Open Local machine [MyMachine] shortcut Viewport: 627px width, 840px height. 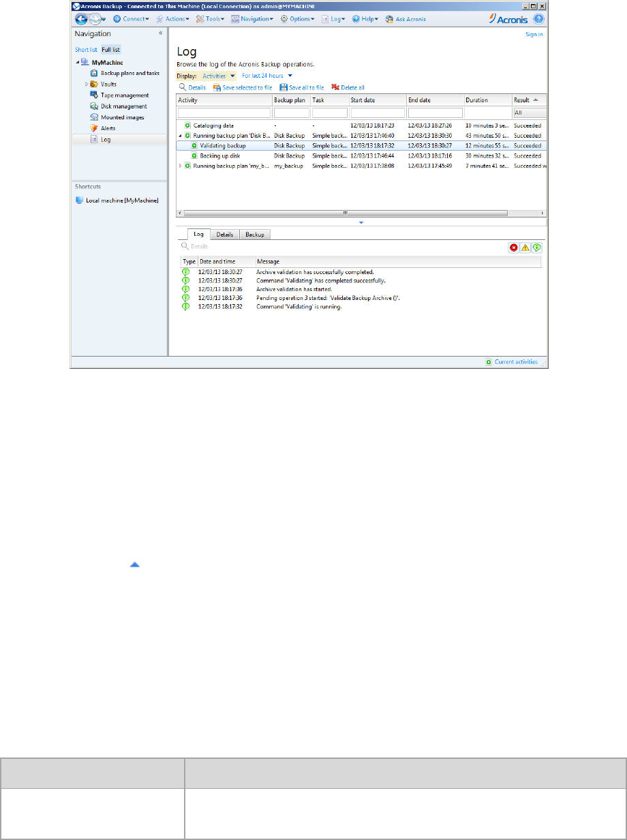117,200
